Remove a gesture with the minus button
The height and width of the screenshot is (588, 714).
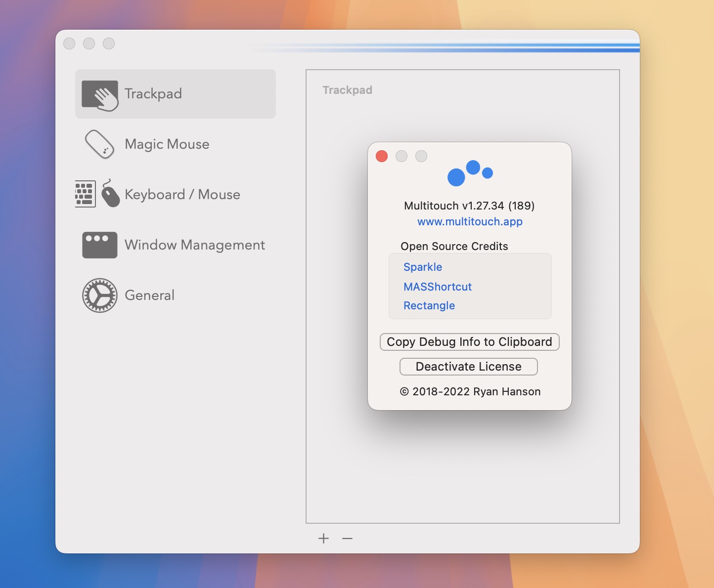(348, 538)
